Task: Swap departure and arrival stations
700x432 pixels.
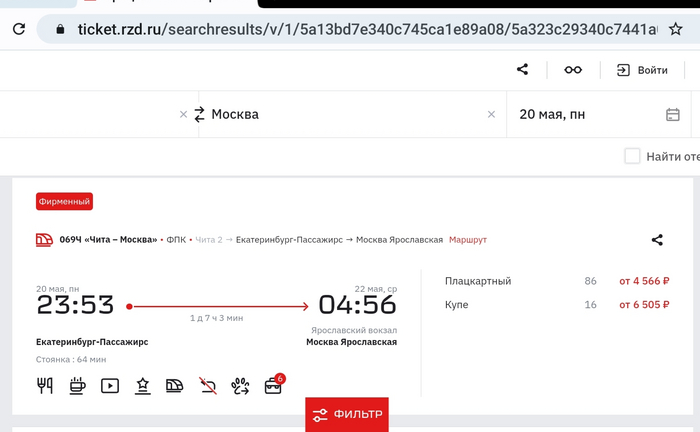Action: (199, 114)
